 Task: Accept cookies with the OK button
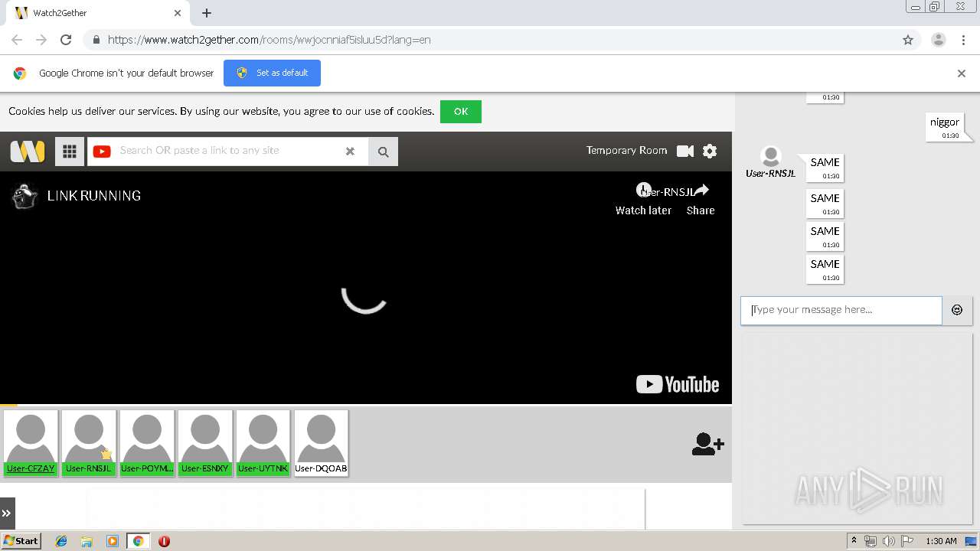pyautogui.click(x=461, y=112)
